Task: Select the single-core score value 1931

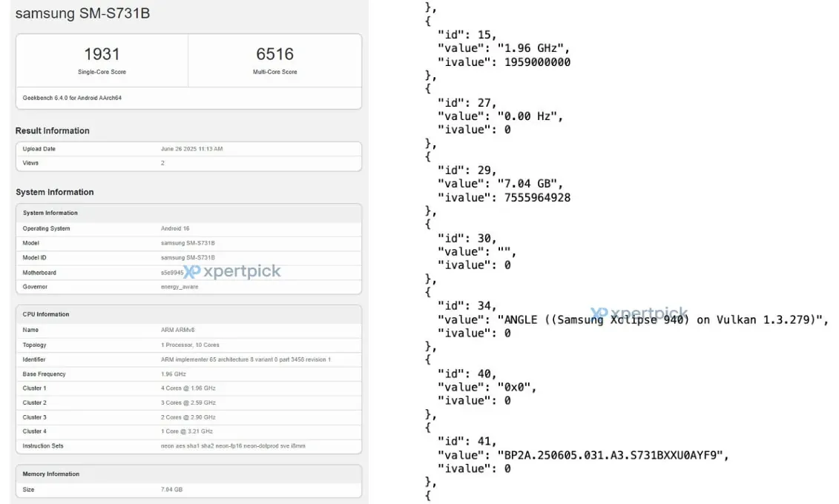Action: pyautogui.click(x=102, y=54)
